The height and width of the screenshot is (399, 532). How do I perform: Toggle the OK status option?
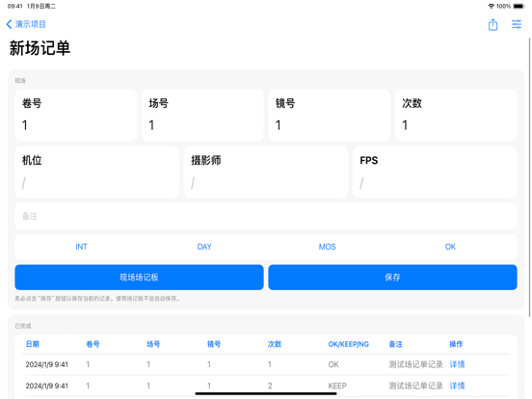click(450, 247)
